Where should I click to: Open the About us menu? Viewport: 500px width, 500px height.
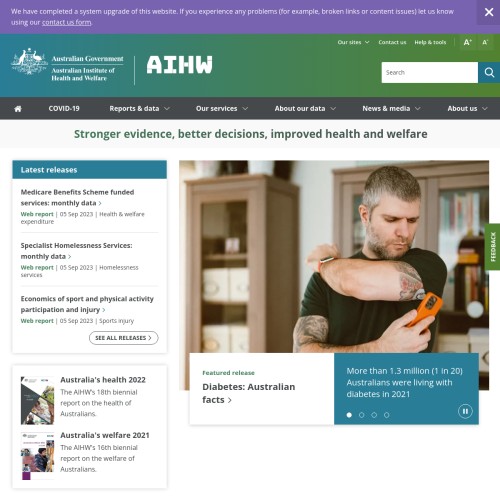tap(467, 109)
